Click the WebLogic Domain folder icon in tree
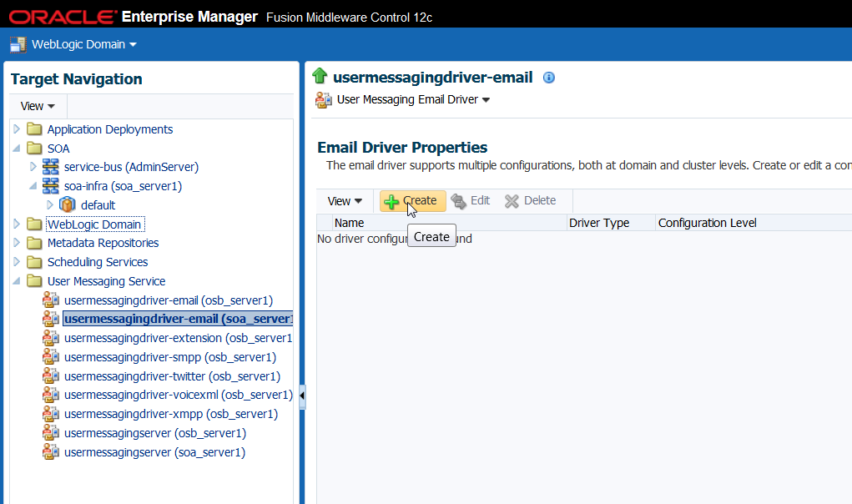This screenshot has width=852, height=504. pos(34,224)
